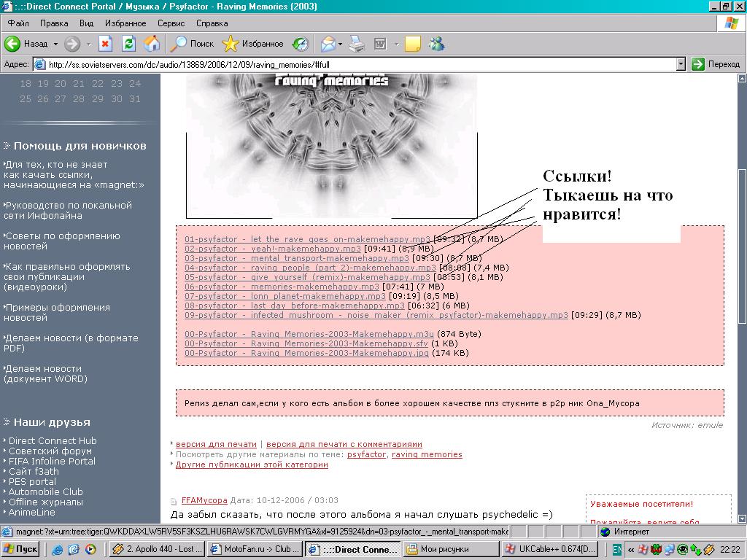Viewport: 747px width, 560px height.
Task: Expand Forward button history dropdown arrow
Action: click(88, 44)
